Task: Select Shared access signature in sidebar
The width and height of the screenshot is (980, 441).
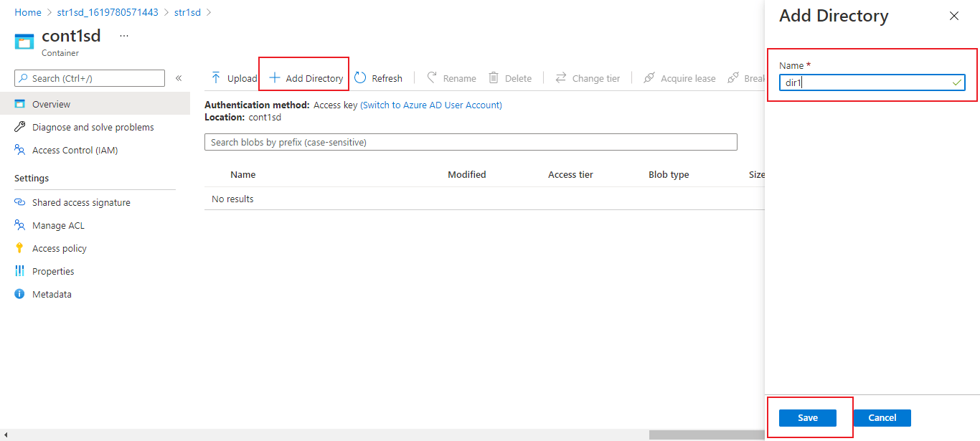Action: tap(81, 202)
